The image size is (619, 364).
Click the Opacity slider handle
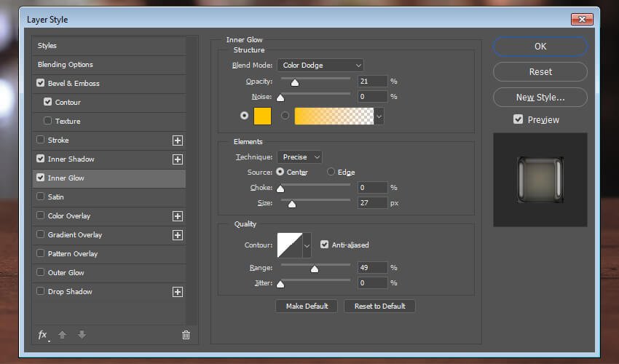pyautogui.click(x=295, y=82)
